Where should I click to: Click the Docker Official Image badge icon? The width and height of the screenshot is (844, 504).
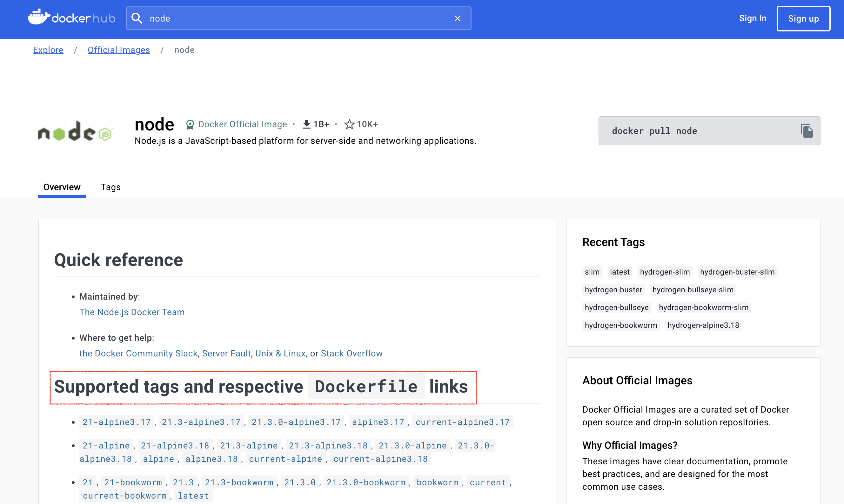[x=190, y=124]
